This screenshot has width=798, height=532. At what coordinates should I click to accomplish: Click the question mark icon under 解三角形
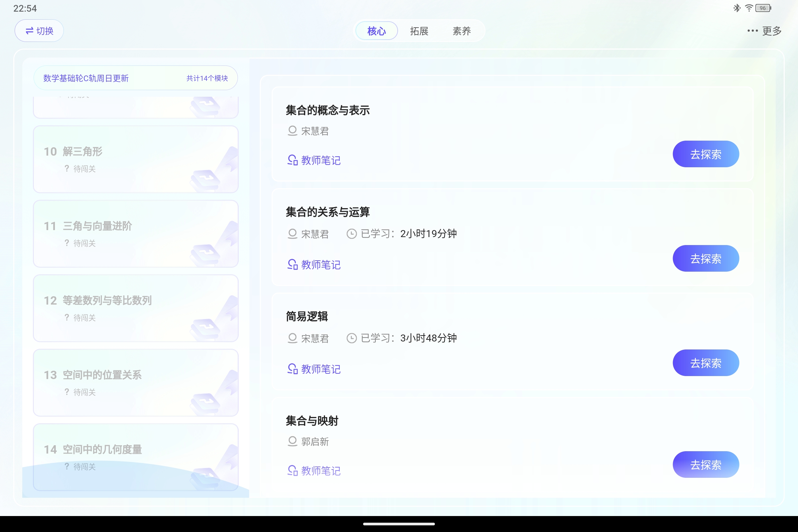(67, 169)
